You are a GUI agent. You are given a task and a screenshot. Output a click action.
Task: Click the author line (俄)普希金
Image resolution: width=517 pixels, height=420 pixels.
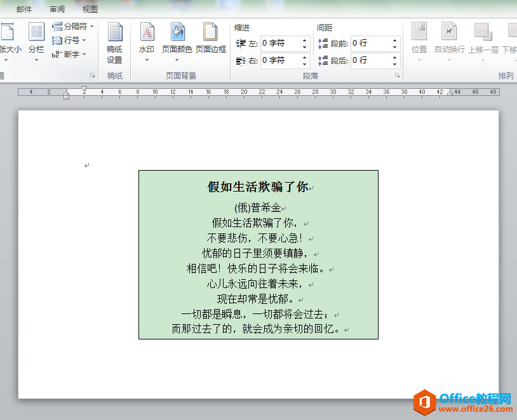(x=257, y=208)
